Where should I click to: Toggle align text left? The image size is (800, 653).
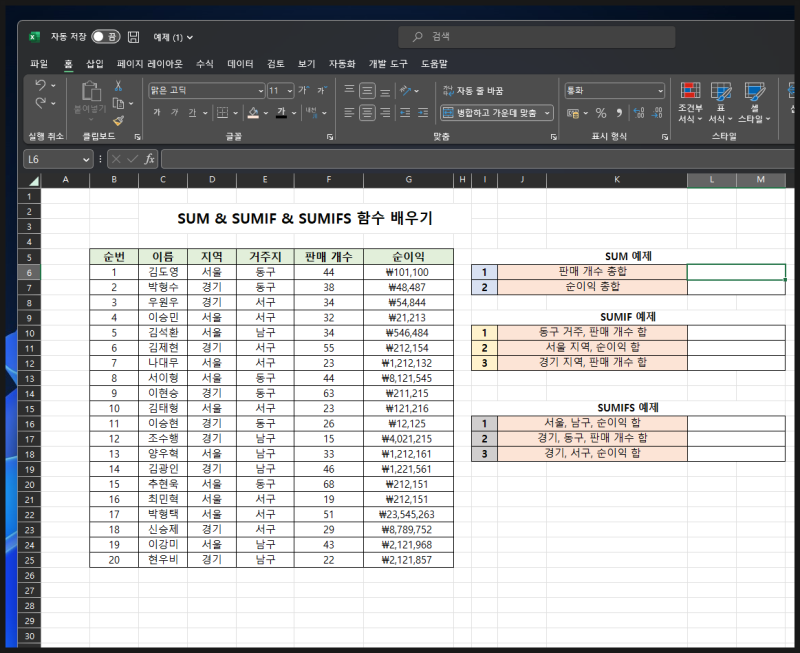pyautogui.click(x=349, y=112)
